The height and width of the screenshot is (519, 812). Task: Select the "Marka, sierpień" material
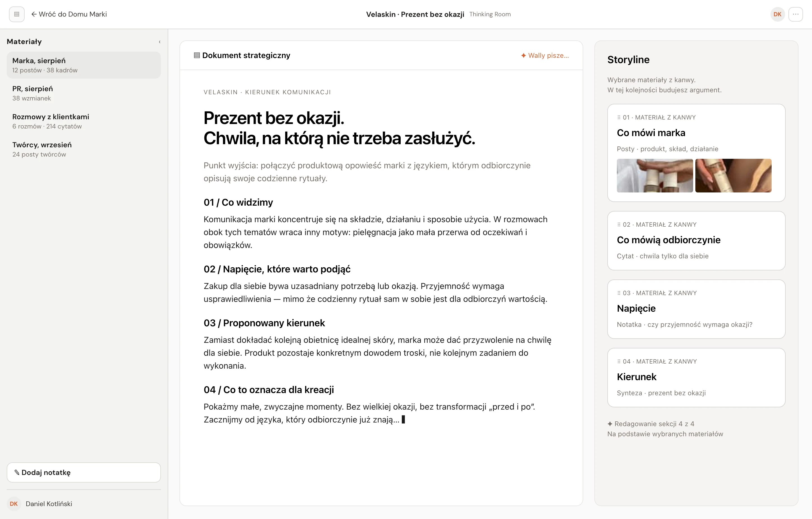(x=84, y=65)
